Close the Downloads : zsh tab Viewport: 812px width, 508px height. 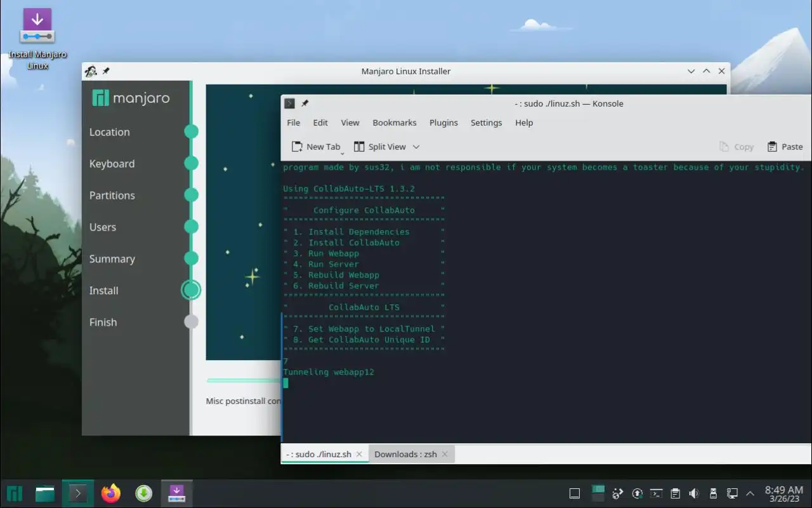(445, 454)
